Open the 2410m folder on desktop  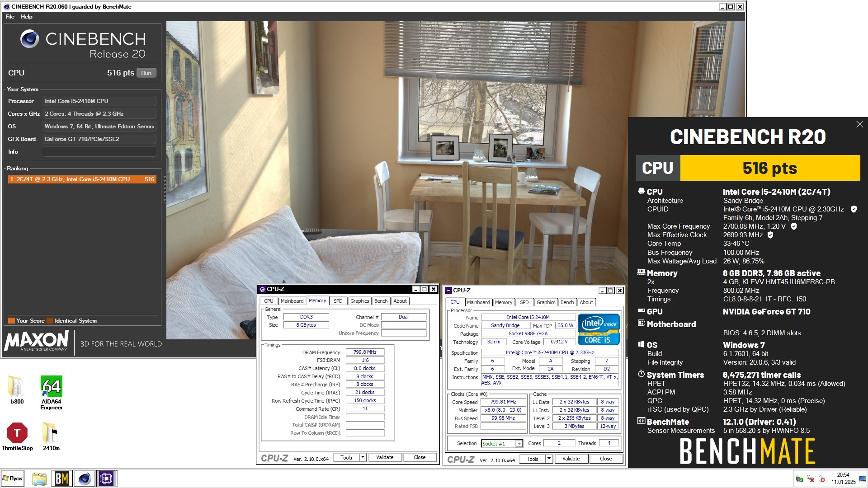point(51,436)
